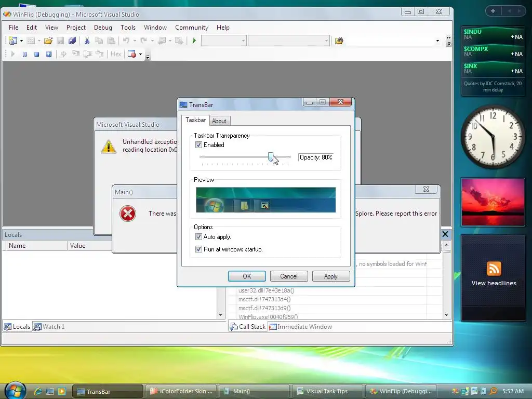Open the Redo history dropdown arrow

pyautogui.click(x=152, y=41)
